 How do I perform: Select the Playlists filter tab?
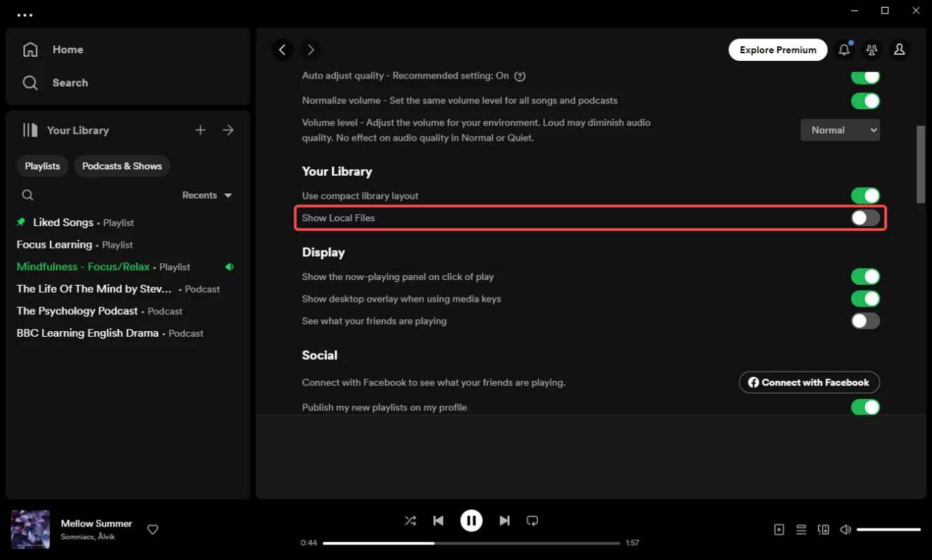pyautogui.click(x=43, y=166)
